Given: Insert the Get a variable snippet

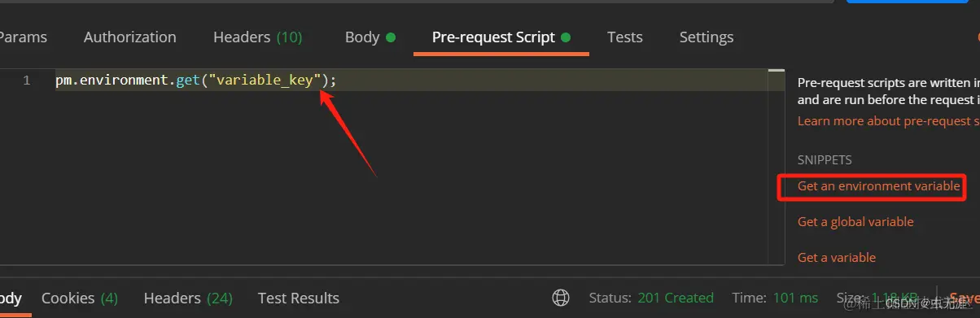Looking at the screenshot, I should pyautogui.click(x=837, y=258).
